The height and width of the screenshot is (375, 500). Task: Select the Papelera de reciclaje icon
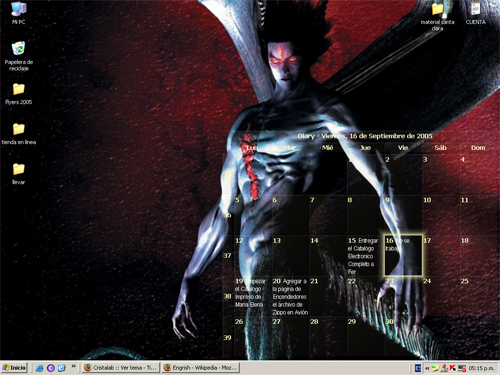19,55
